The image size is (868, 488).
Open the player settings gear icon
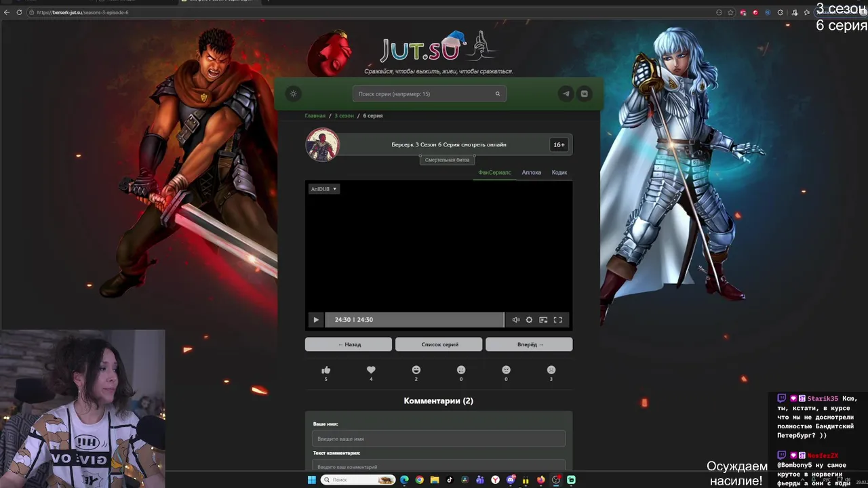(529, 320)
